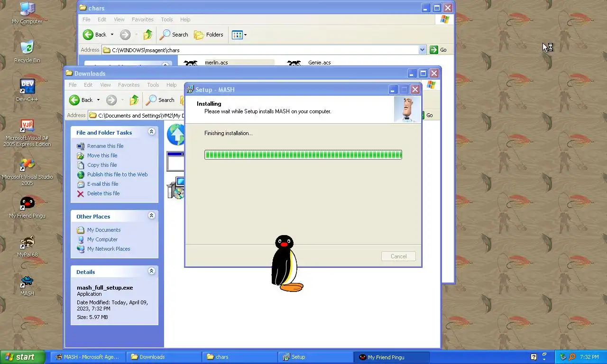The width and height of the screenshot is (607, 364).
Task: Expand address bar dropdown in chars window
Action: click(422, 50)
